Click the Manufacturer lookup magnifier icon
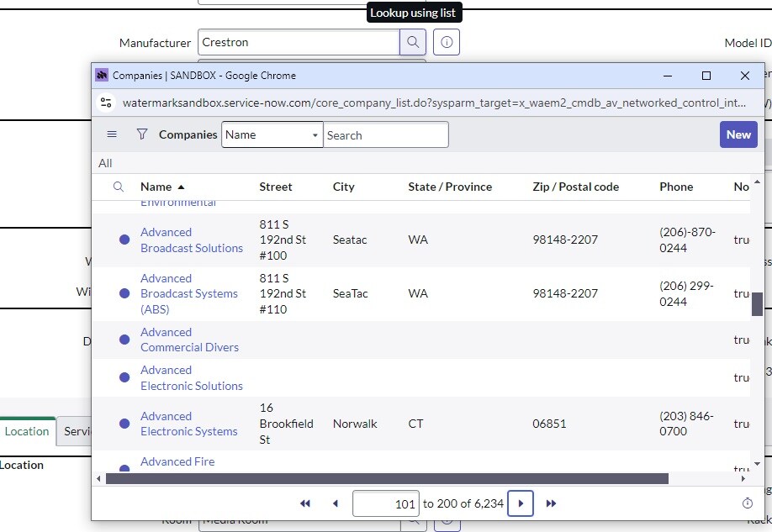Screen dimensions: 772x532 [413, 42]
